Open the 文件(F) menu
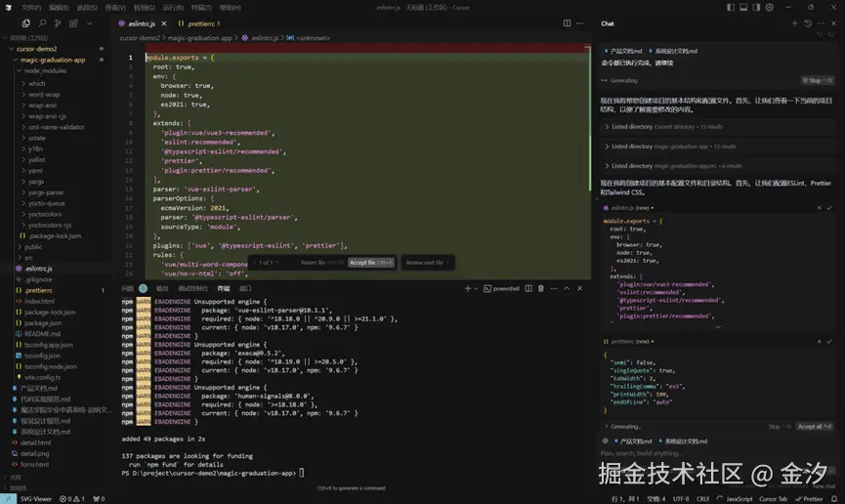Image resolution: width=845 pixels, height=504 pixels. click(x=30, y=8)
